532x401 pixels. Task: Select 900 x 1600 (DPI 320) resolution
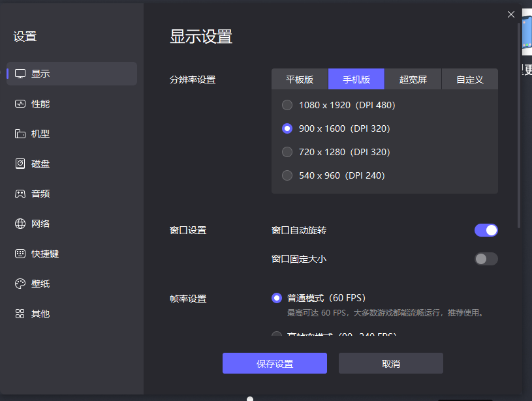pyautogui.click(x=287, y=128)
